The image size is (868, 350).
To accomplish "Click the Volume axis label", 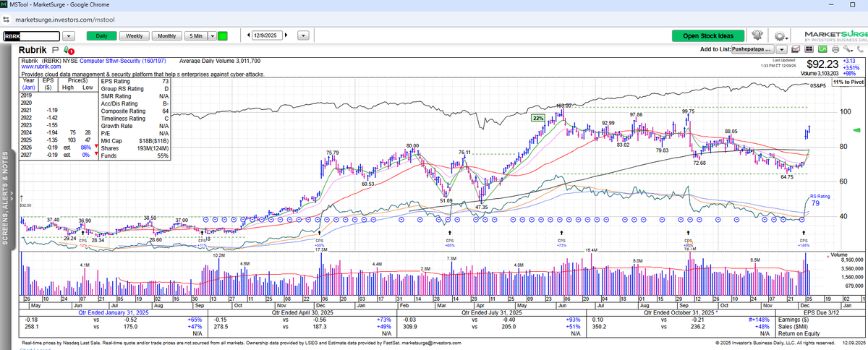I will click(841, 255).
